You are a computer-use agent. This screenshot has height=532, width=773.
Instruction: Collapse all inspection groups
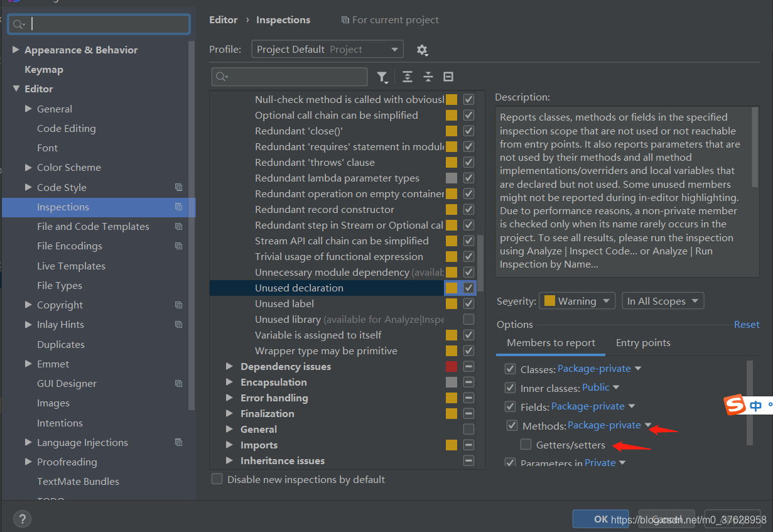point(428,77)
